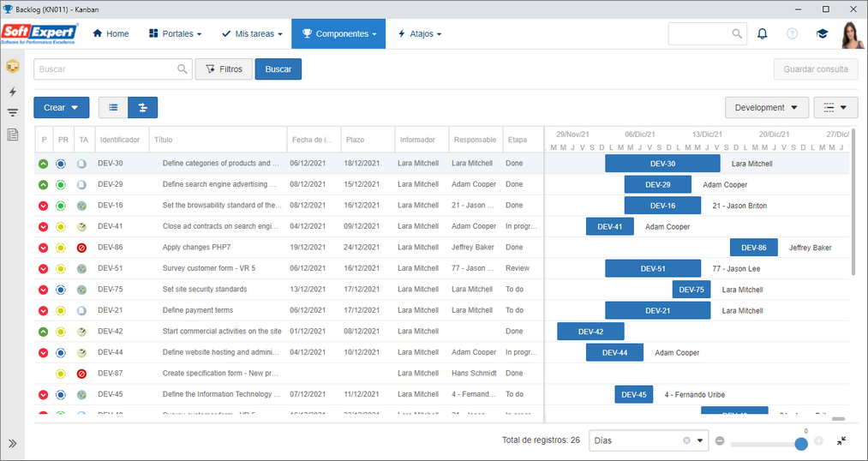Open the Development board dropdown
The width and height of the screenshot is (868, 461).
(767, 108)
